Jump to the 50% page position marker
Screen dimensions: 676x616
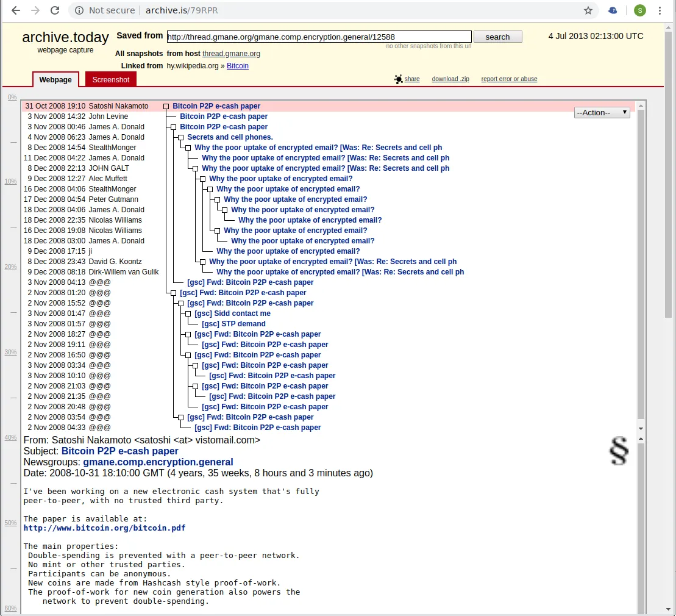coord(11,523)
